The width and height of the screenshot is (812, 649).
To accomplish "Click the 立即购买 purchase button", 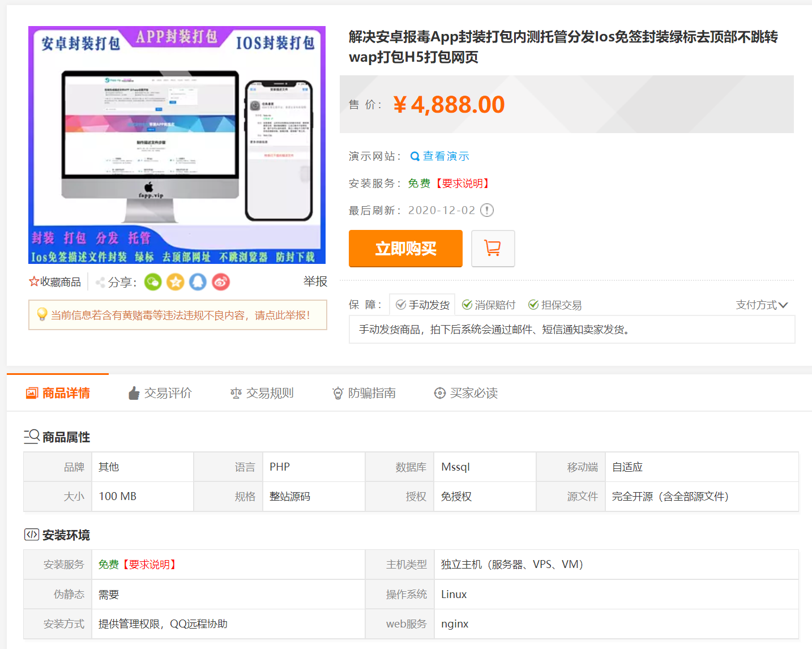I will tap(405, 248).
